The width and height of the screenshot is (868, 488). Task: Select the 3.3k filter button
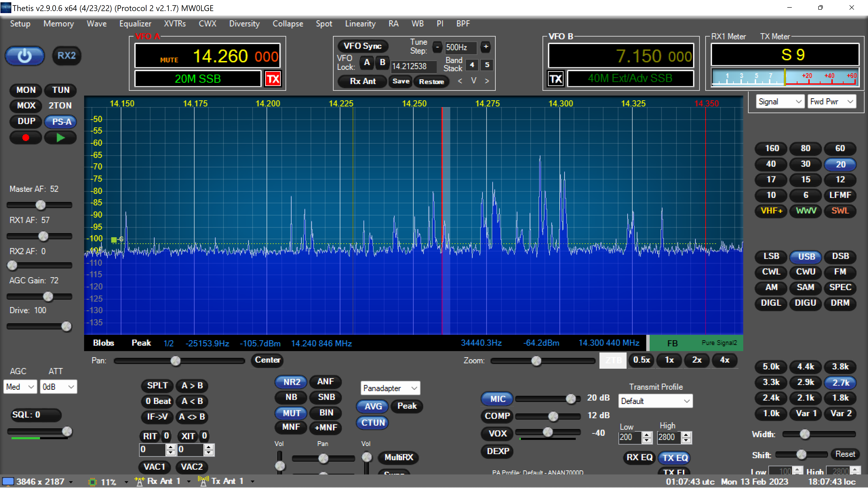pos(771,382)
